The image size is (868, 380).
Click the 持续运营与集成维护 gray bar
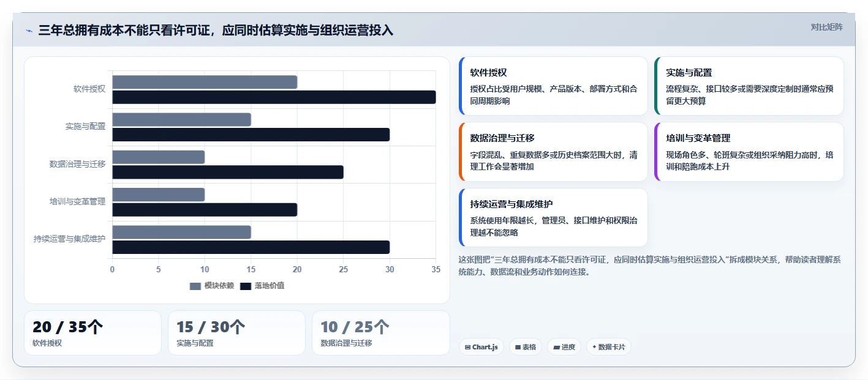(181, 232)
